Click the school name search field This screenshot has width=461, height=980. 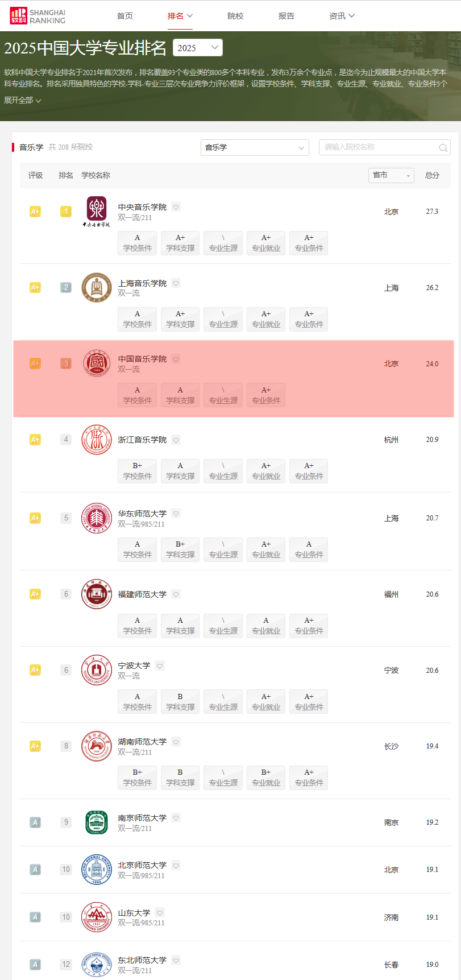click(x=378, y=147)
